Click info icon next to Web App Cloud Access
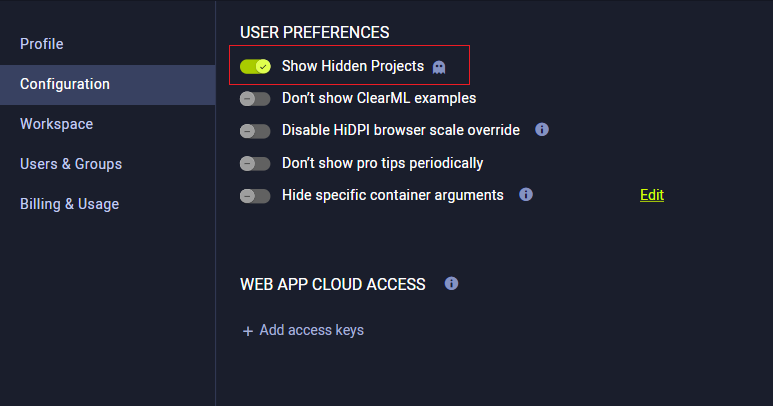 pos(451,284)
